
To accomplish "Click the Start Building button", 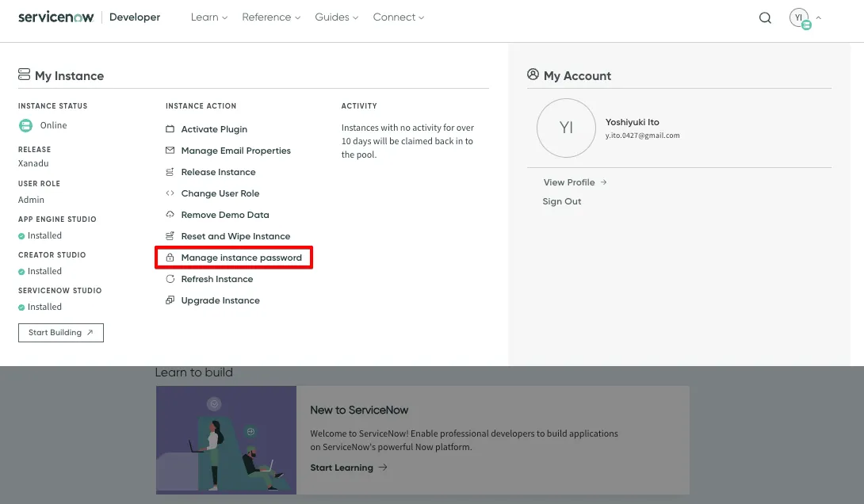I will click(60, 333).
